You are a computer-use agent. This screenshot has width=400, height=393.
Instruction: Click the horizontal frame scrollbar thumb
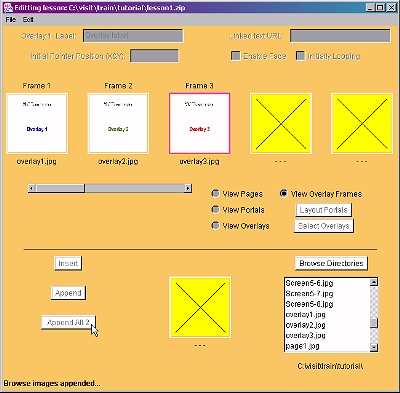coord(60,188)
